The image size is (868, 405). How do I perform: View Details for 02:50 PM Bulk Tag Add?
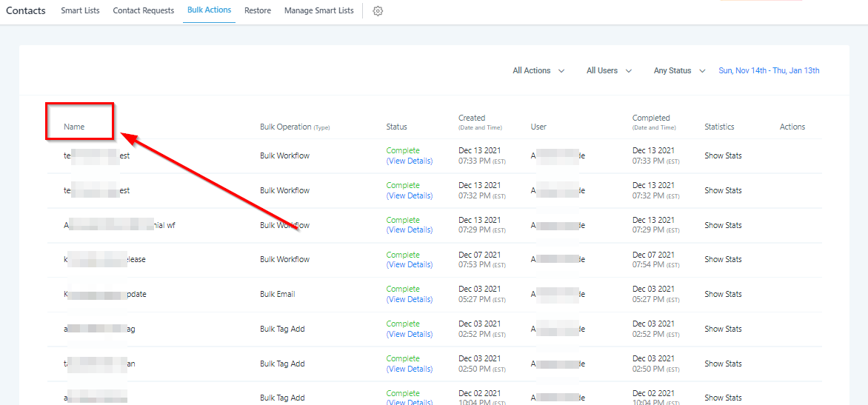pyautogui.click(x=410, y=369)
